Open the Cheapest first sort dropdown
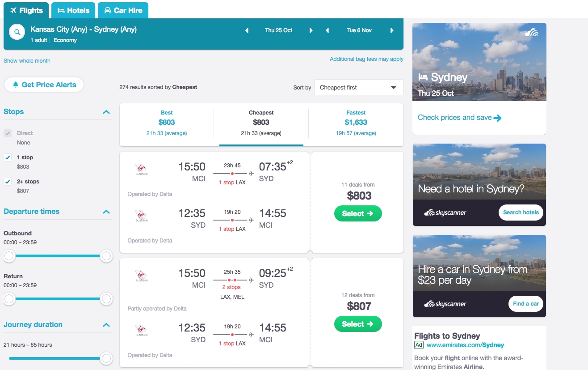Viewport: 588px width, 370px height. 358,87
